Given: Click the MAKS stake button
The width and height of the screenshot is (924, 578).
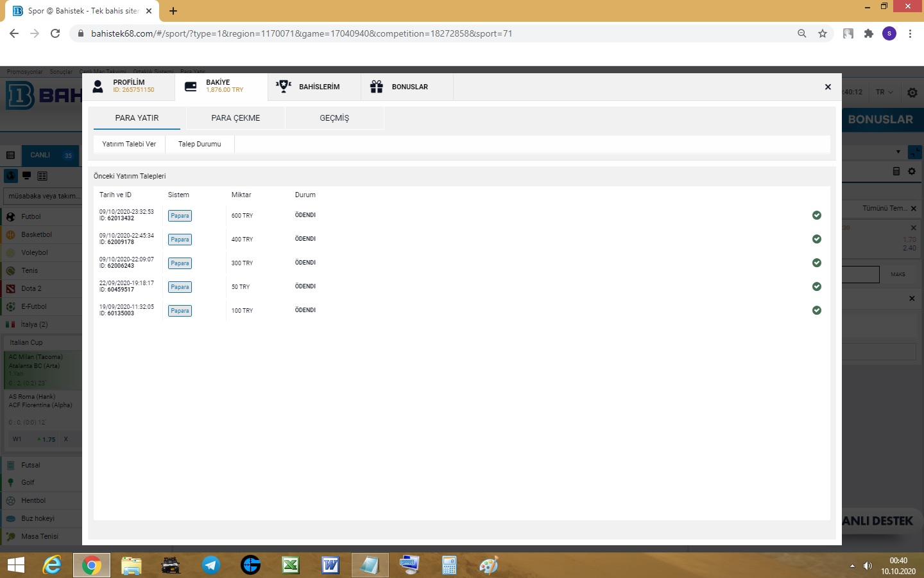Looking at the screenshot, I should coord(898,274).
